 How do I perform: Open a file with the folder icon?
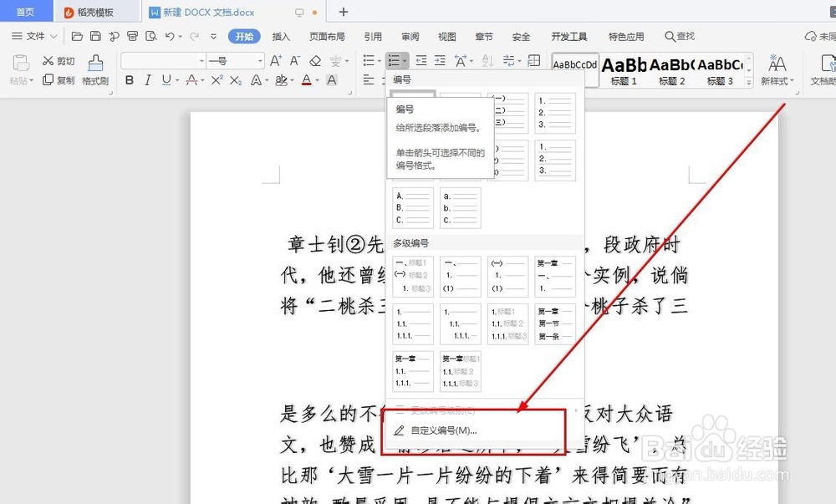pyautogui.click(x=77, y=36)
